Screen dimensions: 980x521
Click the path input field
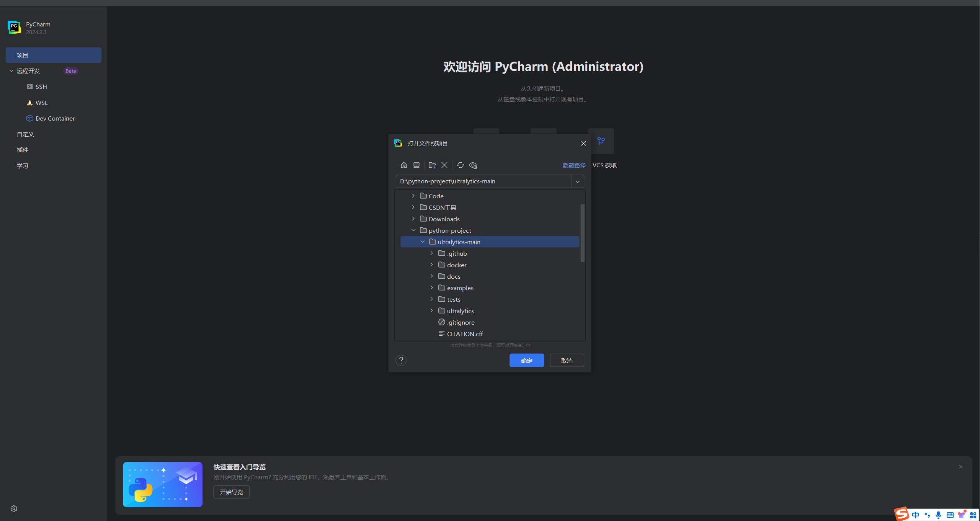point(482,181)
